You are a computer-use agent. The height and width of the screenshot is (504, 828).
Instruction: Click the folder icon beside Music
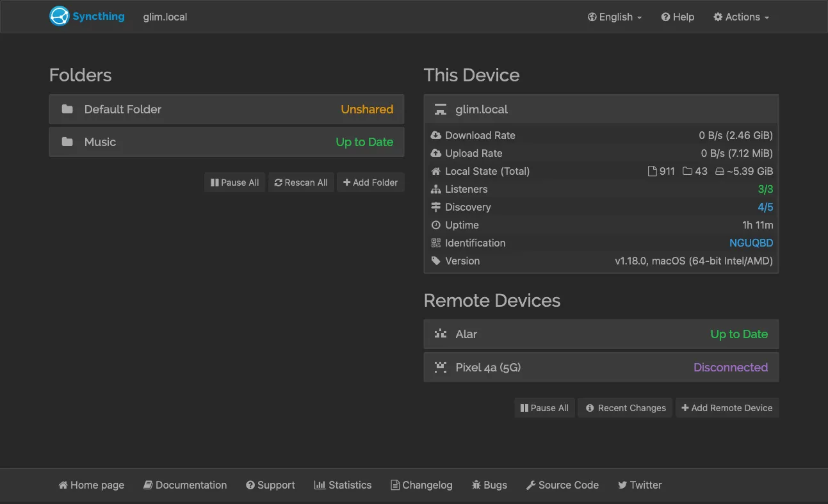coord(67,142)
